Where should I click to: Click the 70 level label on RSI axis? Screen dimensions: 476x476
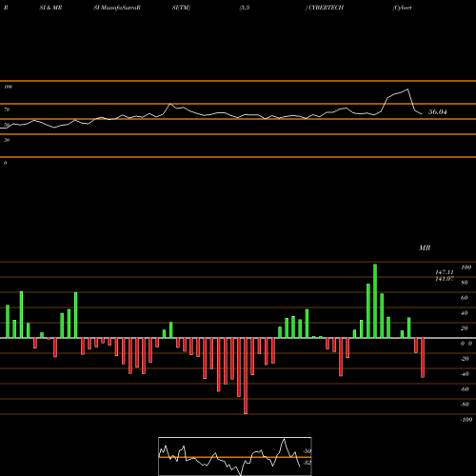tap(7, 109)
